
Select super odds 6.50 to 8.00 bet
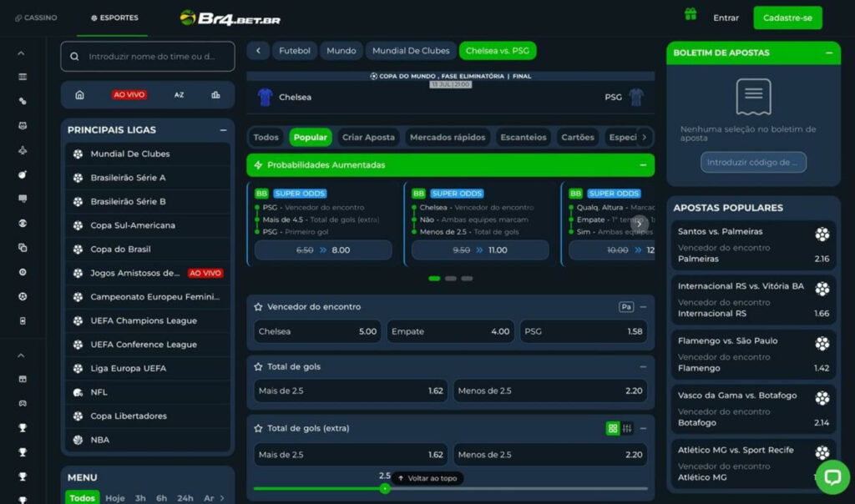point(323,250)
